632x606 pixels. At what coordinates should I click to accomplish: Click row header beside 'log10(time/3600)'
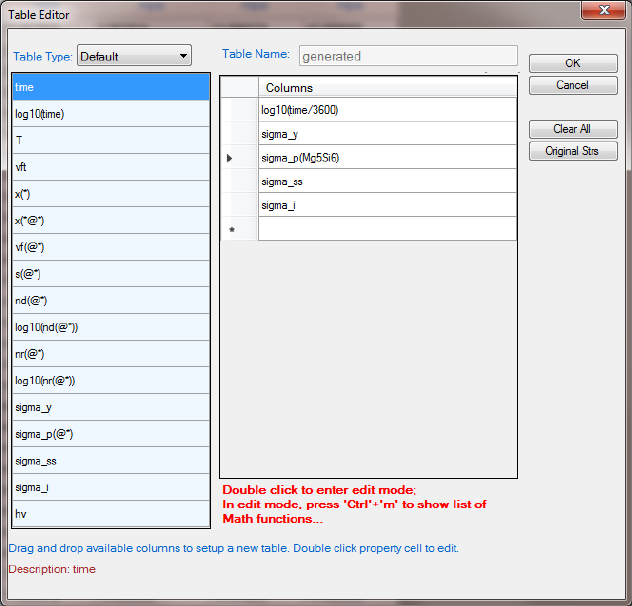click(x=239, y=110)
